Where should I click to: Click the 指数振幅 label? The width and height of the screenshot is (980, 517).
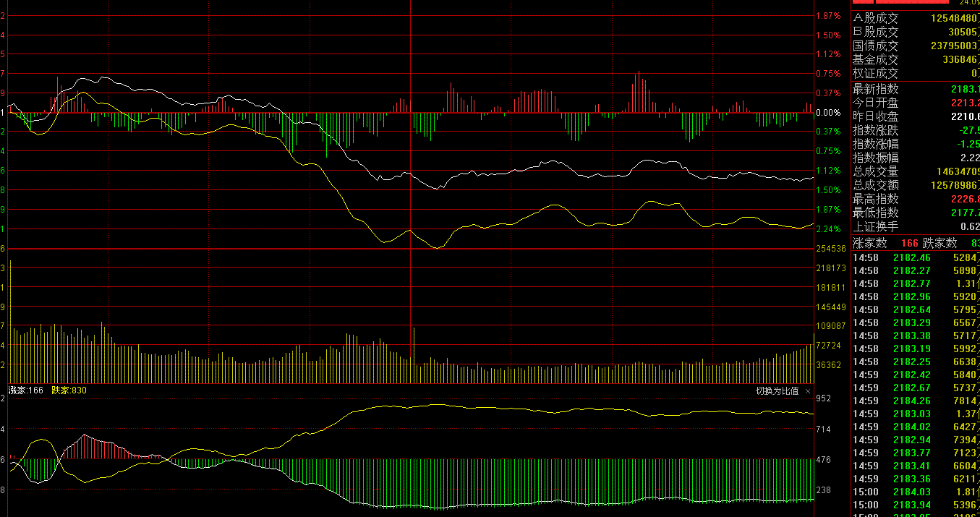875,158
